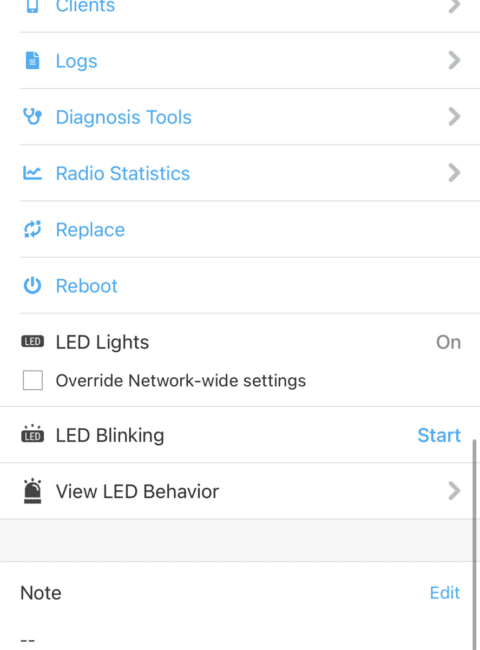Open View LED Behavior chevron
480x650 pixels.
(x=454, y=491)
